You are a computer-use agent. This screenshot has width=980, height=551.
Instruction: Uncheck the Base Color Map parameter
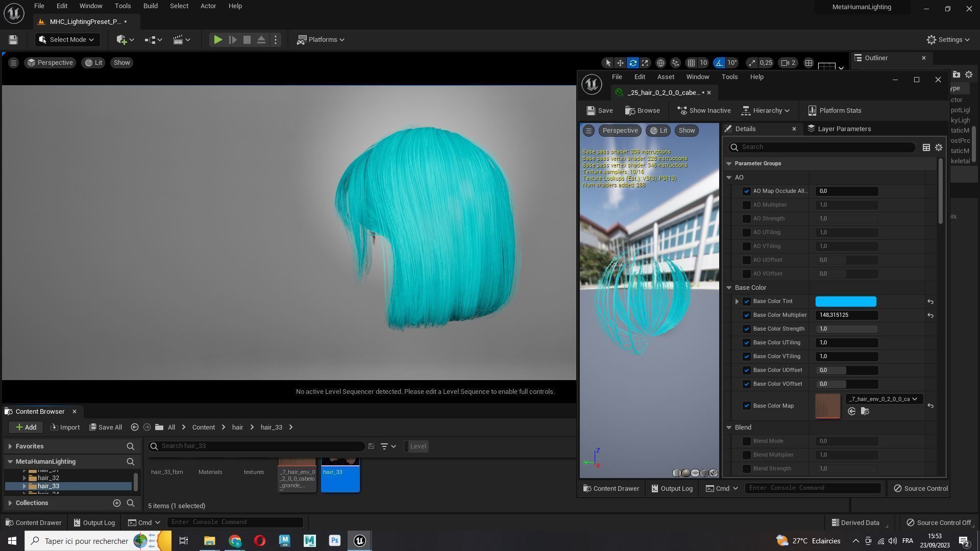pyautogui.click(x=747, y=406)
